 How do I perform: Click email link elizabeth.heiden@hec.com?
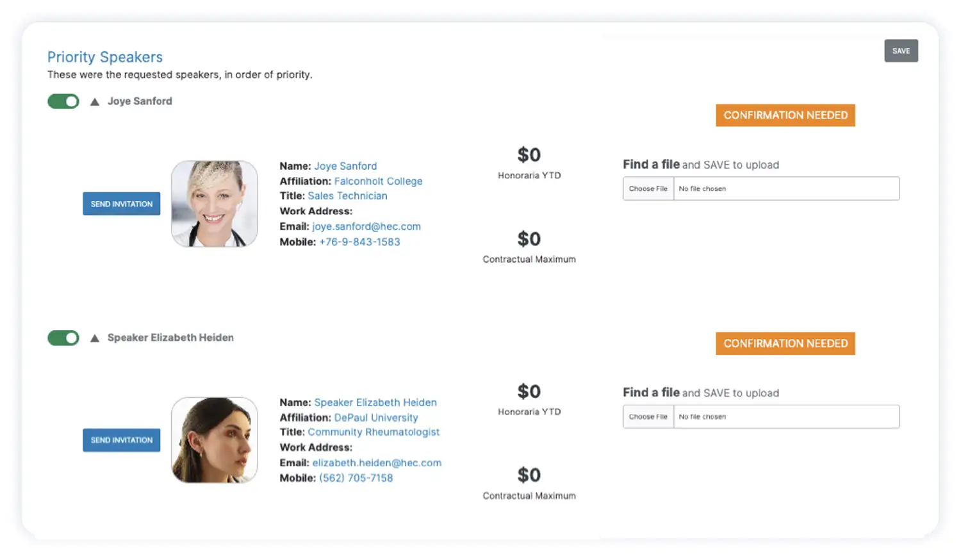(x=377, y=463)
